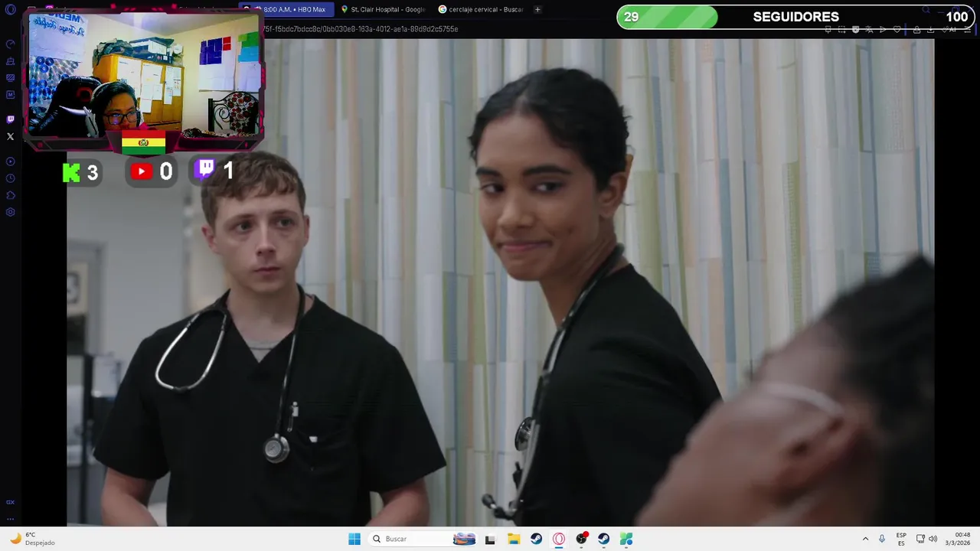The height and width of the screenshot is (551, 980).
Task: Open History clock icon in sidebar
Action: pos(10,178)
